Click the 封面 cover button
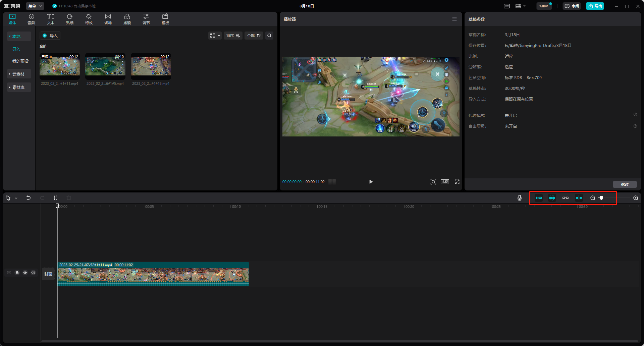The height and width of the screenshot is (346, 644). click(48, 274)
